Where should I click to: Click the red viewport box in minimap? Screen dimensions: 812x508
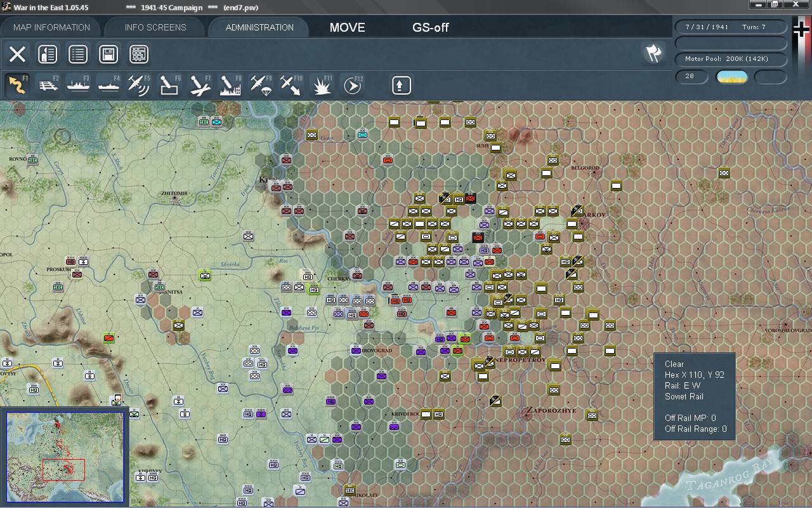[63, 470]
